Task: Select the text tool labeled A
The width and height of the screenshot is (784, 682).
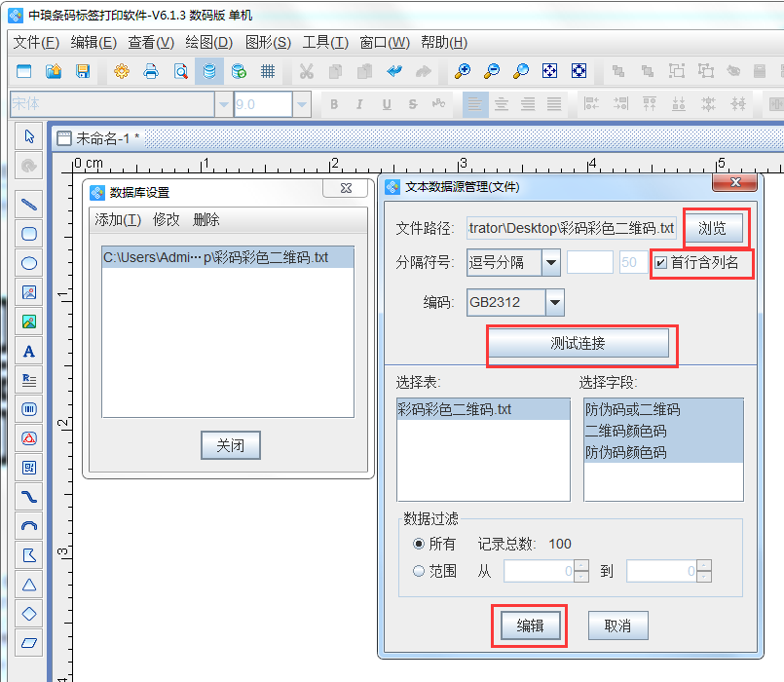Action: pyautogui.click(x=29, y=351)
